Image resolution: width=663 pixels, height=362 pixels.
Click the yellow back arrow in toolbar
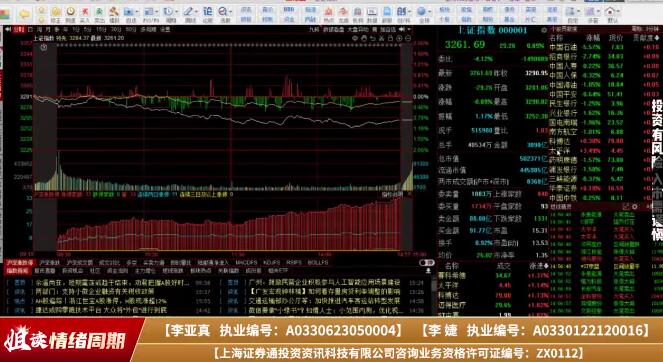(x=25, y=14)
